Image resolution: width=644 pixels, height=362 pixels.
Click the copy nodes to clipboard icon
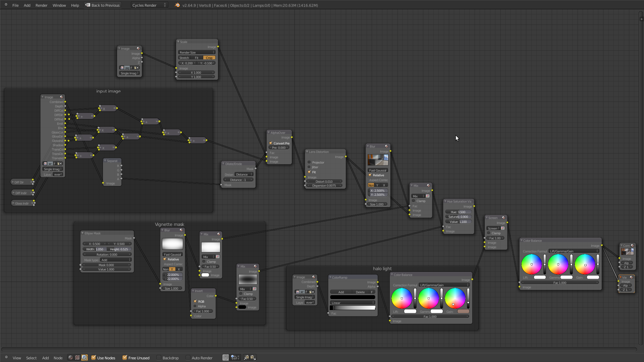tap(246, 358)
